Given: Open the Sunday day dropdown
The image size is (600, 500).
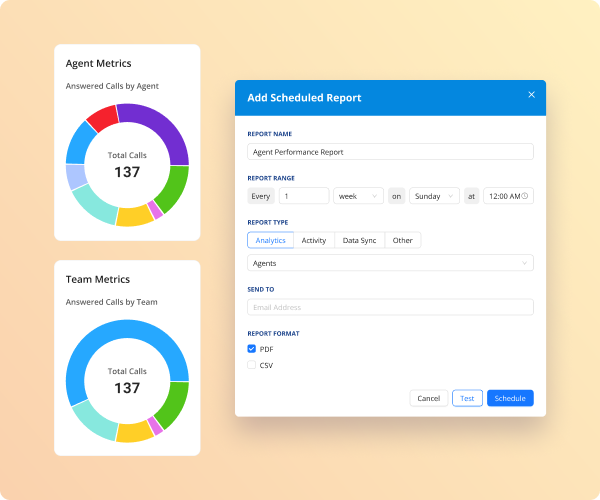Looking at the screenshot, I should point(434,196).
